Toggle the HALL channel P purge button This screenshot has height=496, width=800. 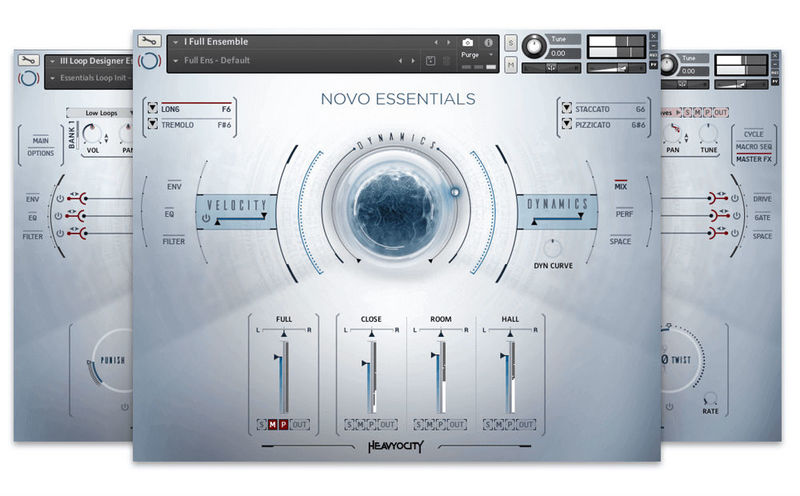tap(510, 425)
